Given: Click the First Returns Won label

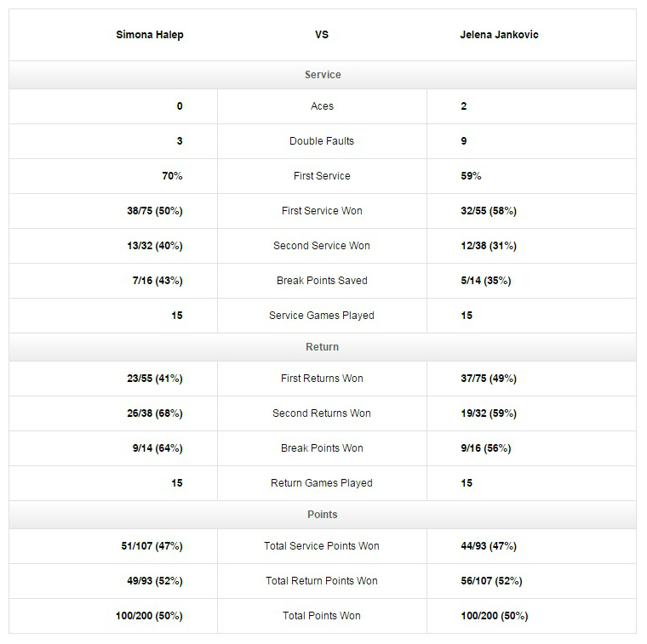Looking at the screenshot, I should (x=322, y=379).
